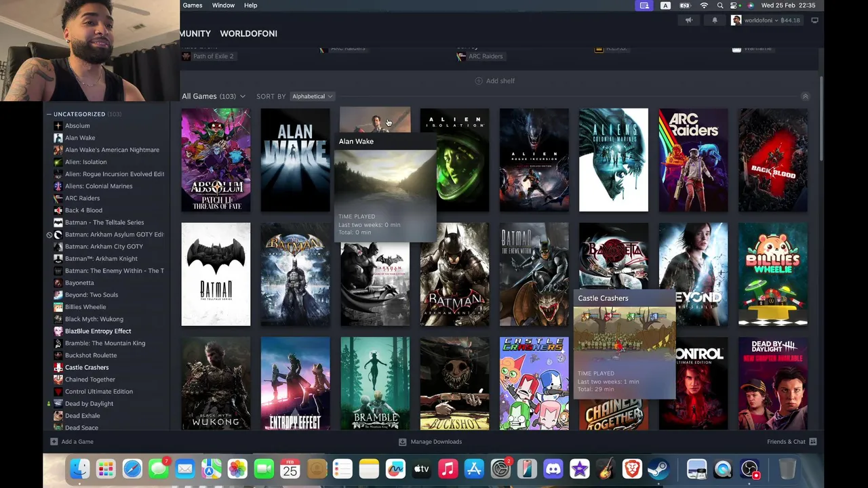Screen dimensions: 868x488
Task: Select Billie's Wheelie game cover
Action: click(773, 274)
